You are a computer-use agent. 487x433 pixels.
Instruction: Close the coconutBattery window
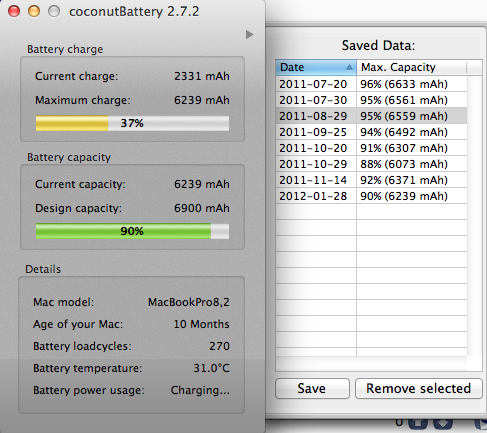(14, 11)
